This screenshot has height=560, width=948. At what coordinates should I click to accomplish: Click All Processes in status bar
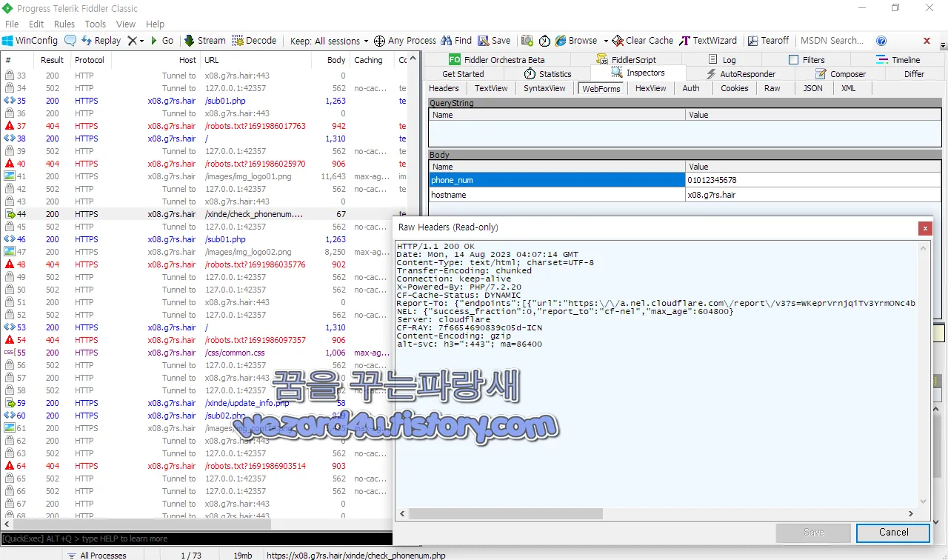click(x=96, y=555)
